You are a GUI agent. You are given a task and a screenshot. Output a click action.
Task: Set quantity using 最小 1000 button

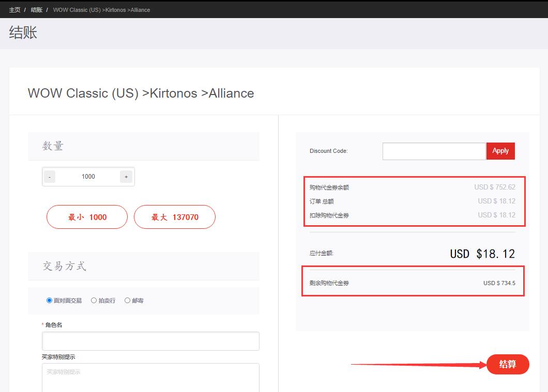click(x=87, y=217)
